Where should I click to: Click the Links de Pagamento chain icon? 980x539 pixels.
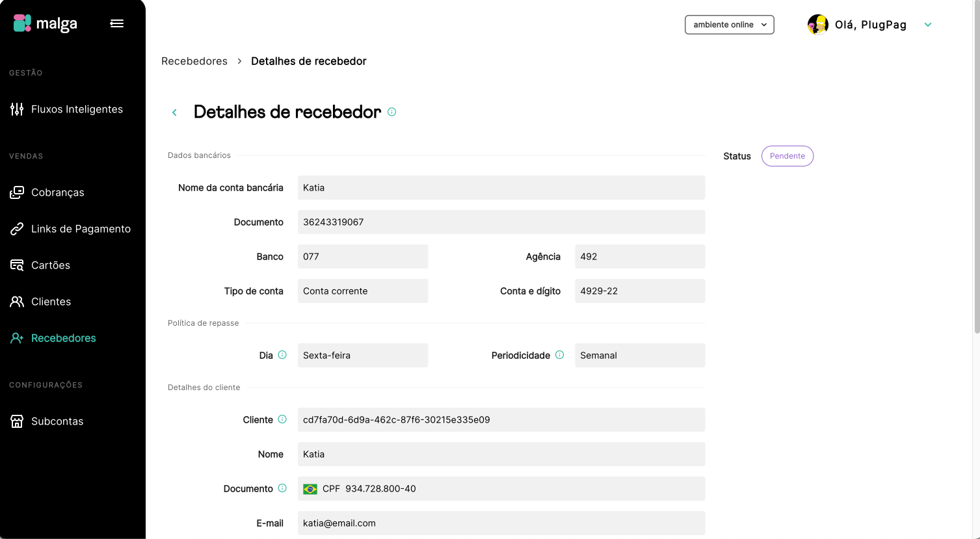[17, 229]
